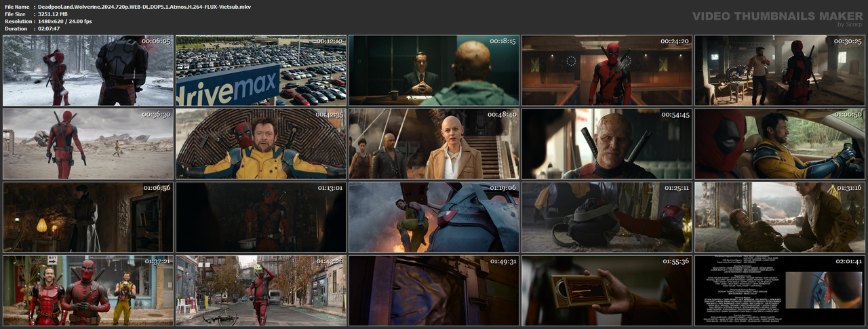Select the duration value 02:07:47
This screenshot has height=329, width=868.
point(49,28)
